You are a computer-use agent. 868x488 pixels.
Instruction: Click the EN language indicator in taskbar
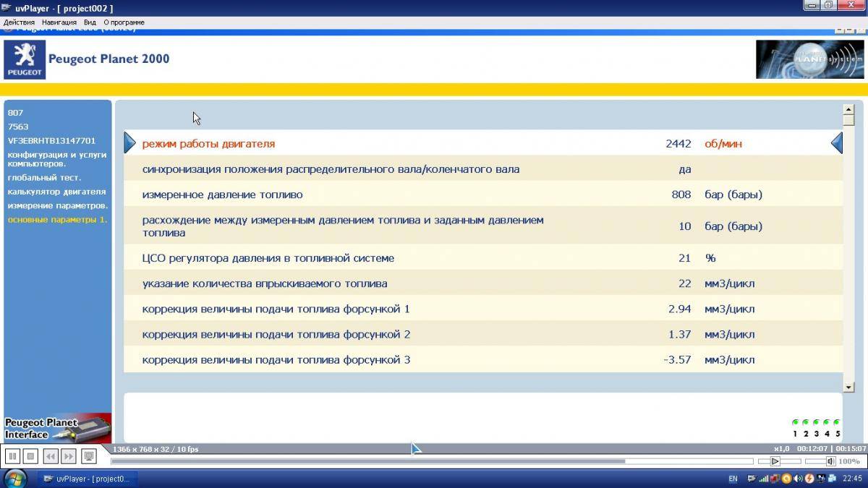[733, 479]
